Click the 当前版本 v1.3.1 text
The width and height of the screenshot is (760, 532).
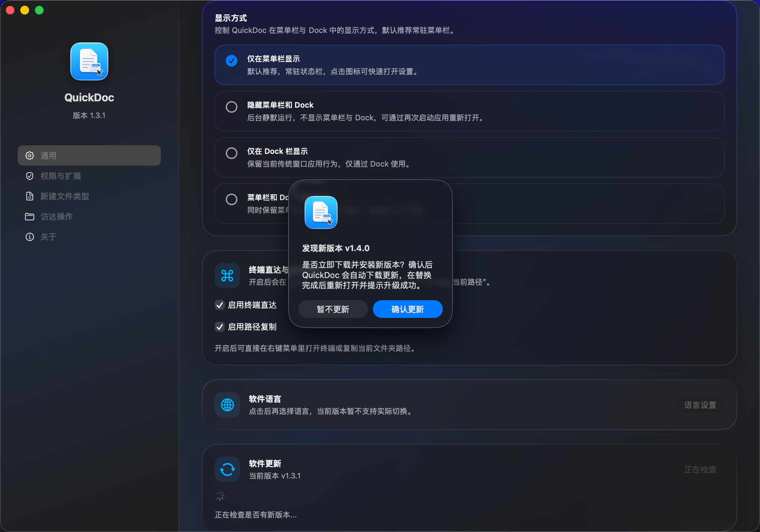click(275, 476)
